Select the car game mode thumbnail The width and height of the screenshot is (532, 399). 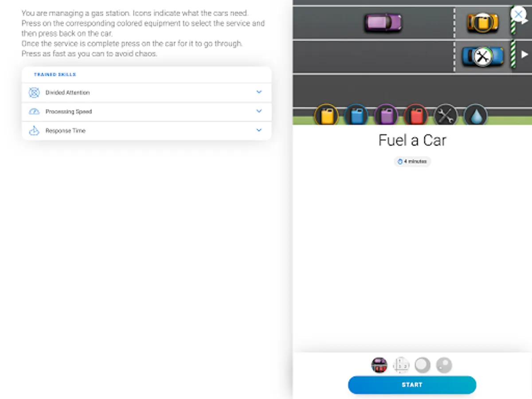[x=379, y=365]
